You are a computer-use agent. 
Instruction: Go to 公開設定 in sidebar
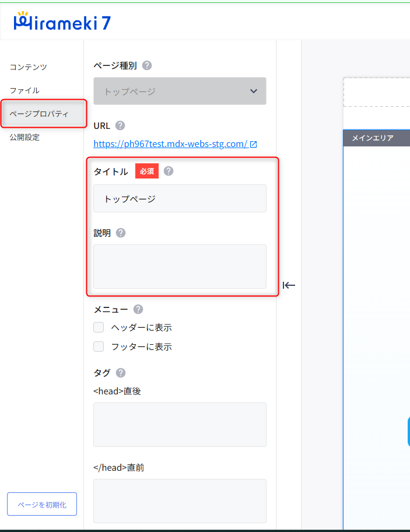24,137
